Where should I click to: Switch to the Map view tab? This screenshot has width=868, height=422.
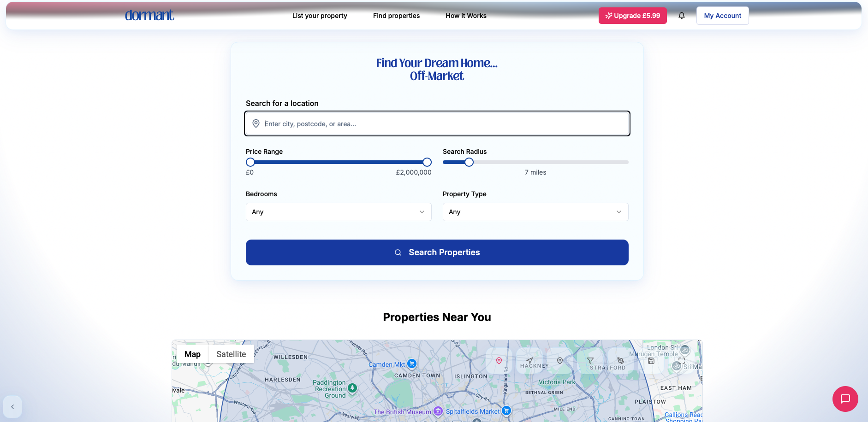click(x=192, y=354)
